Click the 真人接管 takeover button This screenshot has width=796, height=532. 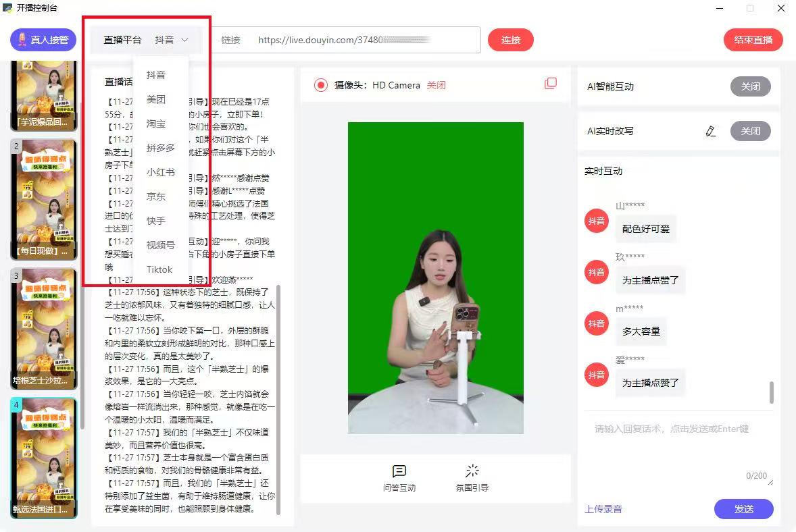coord(43,40)
